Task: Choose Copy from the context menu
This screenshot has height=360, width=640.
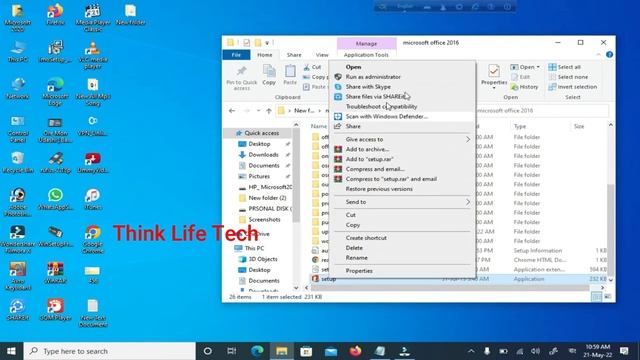Action: [x=353, y=225]
